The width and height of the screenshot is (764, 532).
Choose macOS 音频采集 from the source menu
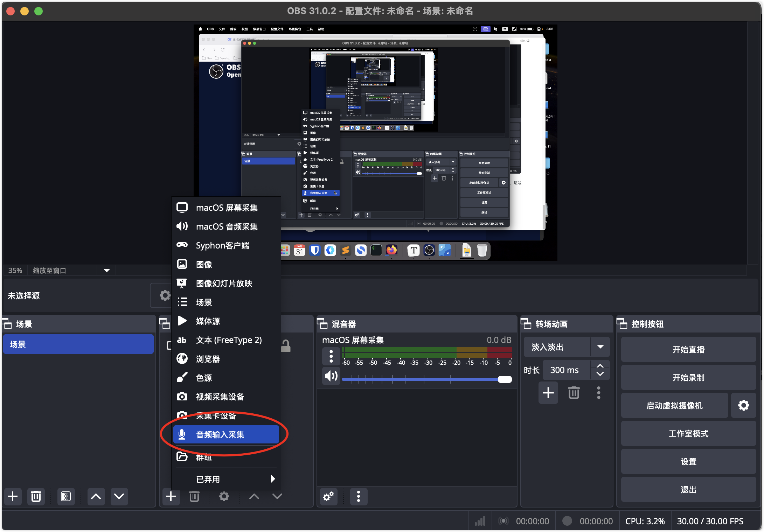pos(226,226)
